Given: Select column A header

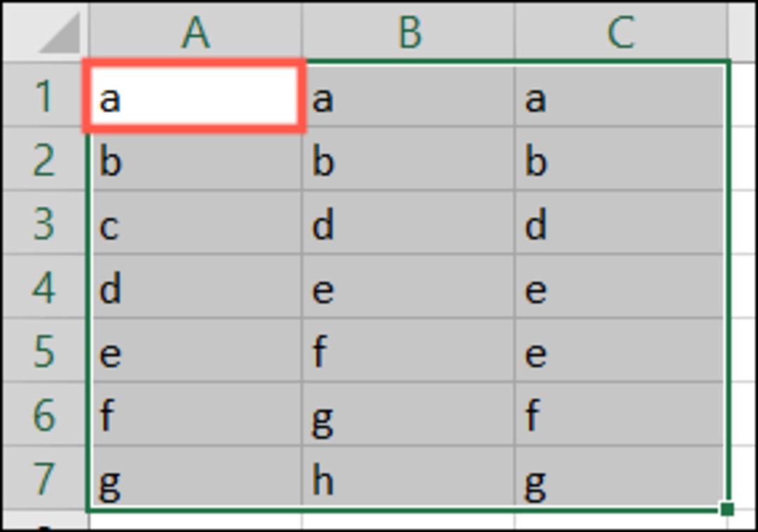Looking at the screenshot, I should coord(195,32).
